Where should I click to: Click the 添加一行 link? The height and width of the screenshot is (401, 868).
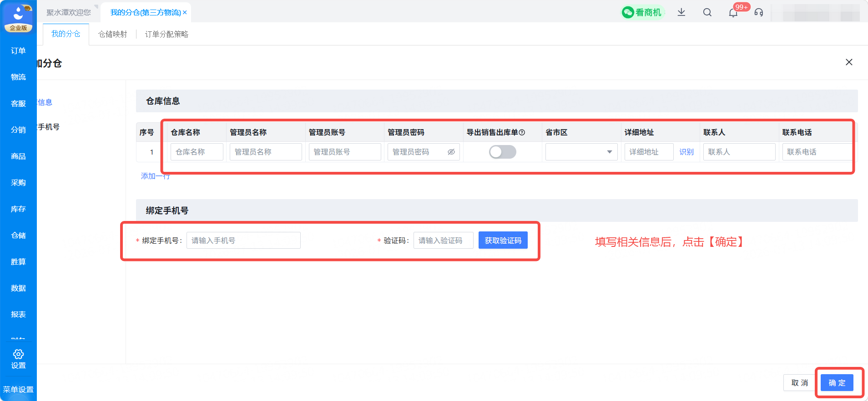click(155, 176)
